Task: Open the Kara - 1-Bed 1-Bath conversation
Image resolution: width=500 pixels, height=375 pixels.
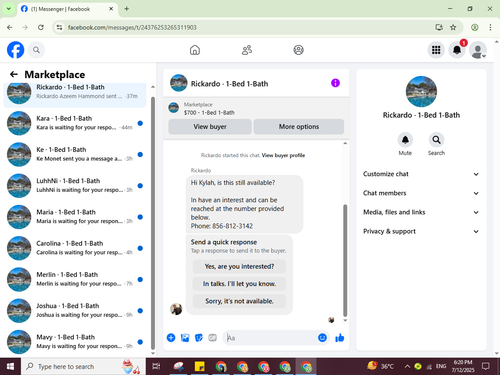Action: (75, 123)
